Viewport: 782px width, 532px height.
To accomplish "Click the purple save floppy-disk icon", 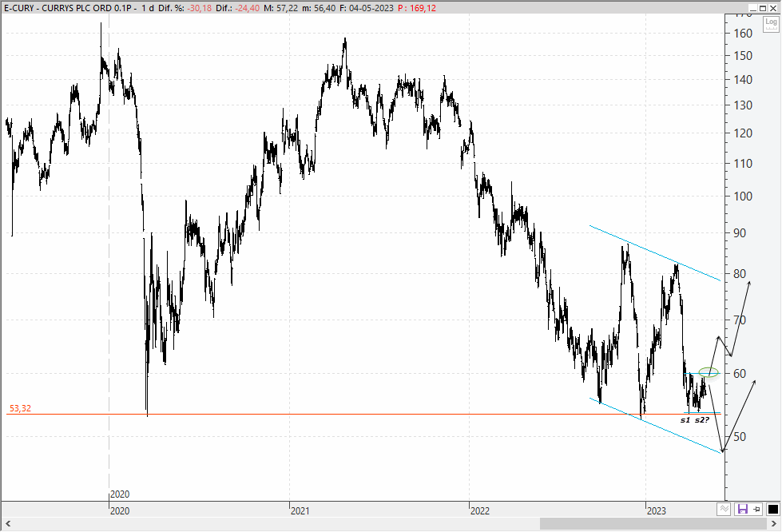I will point(743,509).
